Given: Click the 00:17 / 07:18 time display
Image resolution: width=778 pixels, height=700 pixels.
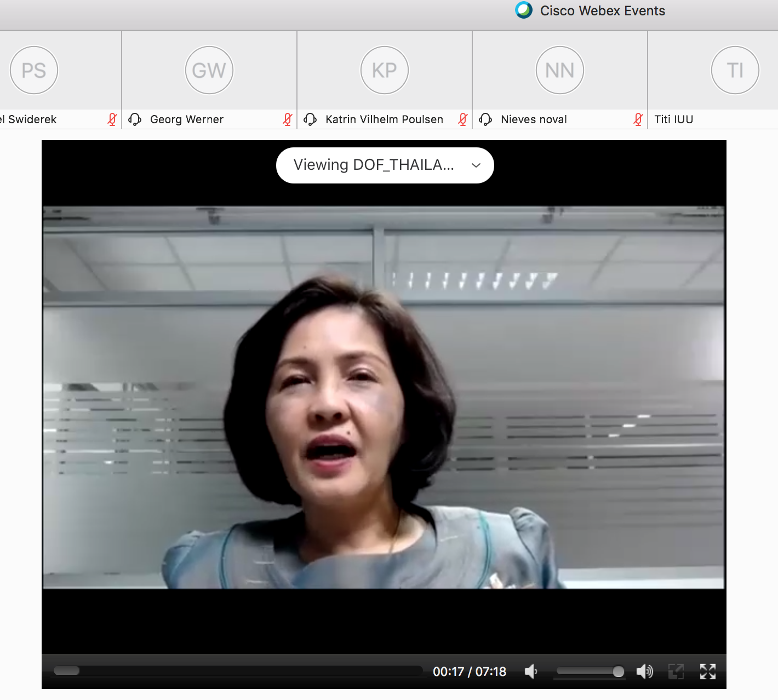Looking at the screenshot, I should [x=470, y=672].
